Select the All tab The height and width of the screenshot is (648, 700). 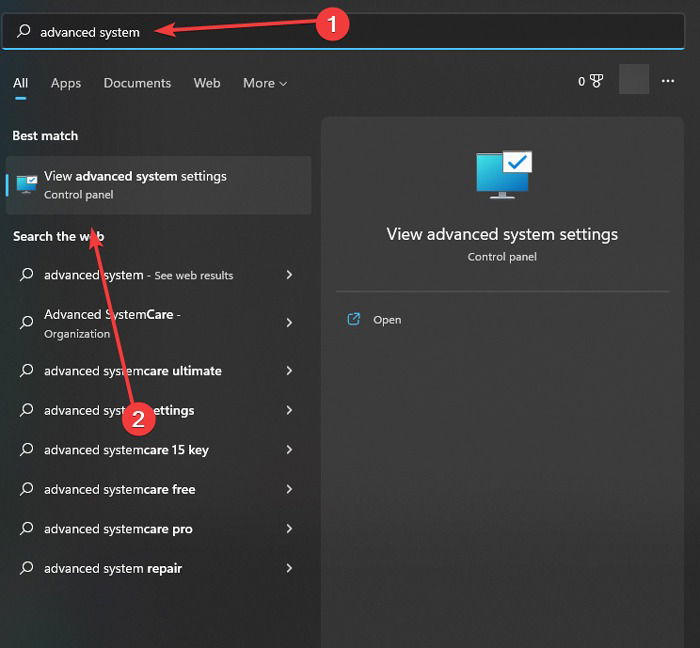click(21, 83)
